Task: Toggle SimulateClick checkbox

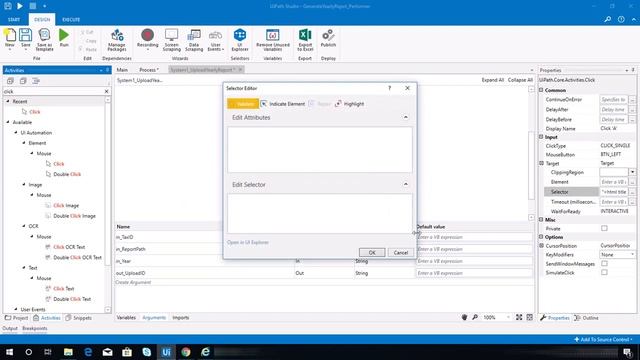Action: [x=604, y=272]
